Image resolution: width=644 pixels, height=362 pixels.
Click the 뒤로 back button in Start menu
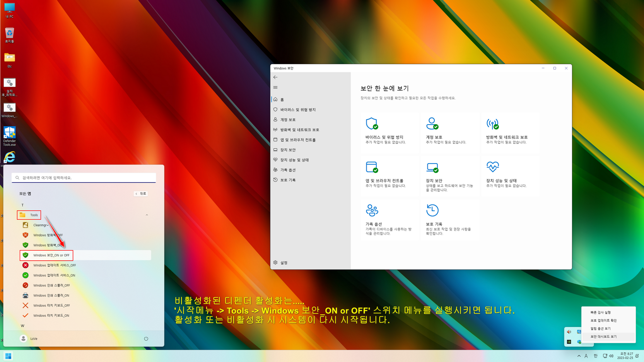pos(141,193)
